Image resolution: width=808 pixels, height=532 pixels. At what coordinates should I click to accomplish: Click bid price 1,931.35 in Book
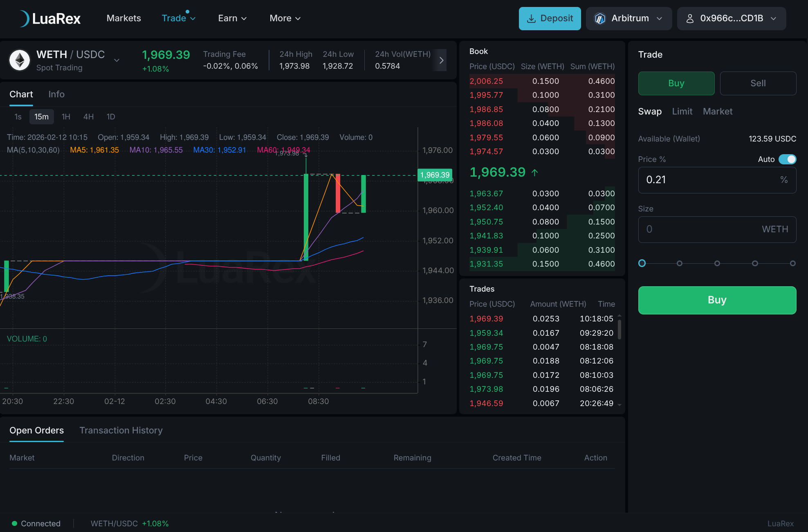(486, 264)
